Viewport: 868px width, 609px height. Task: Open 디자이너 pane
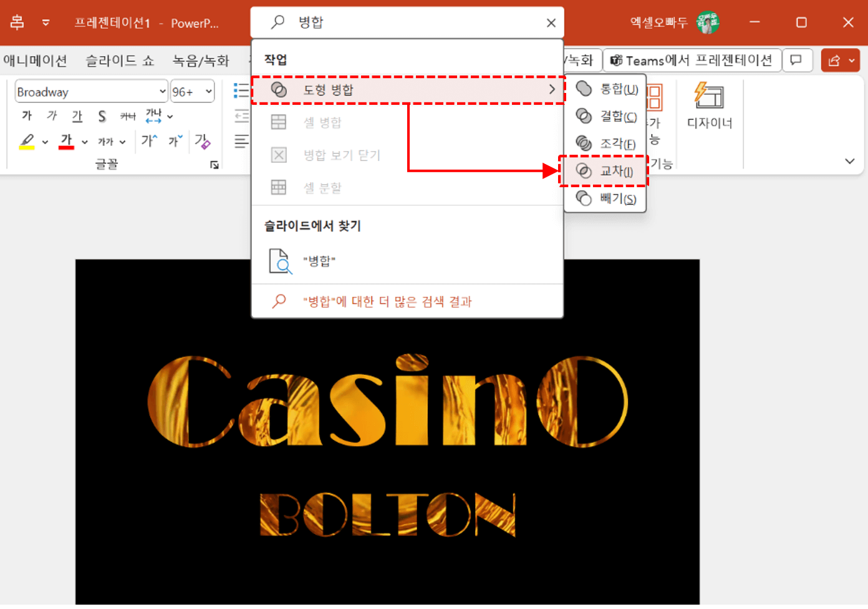710,106
